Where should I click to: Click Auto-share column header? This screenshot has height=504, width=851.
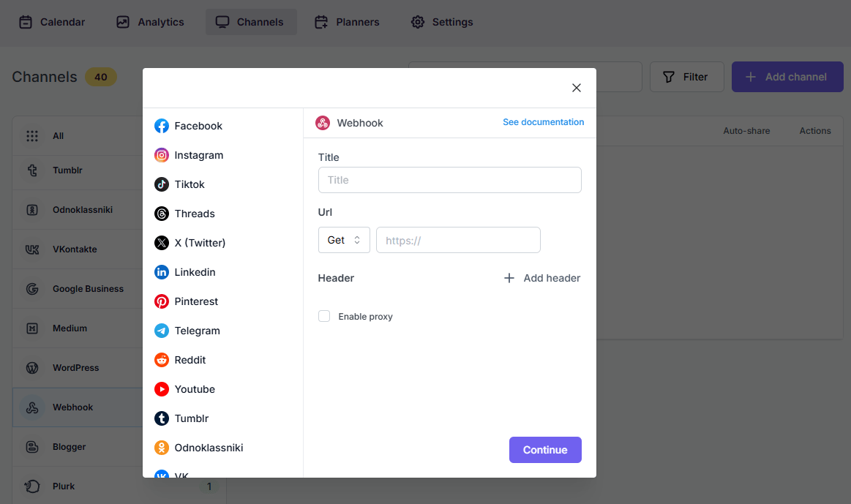point(746,131)
